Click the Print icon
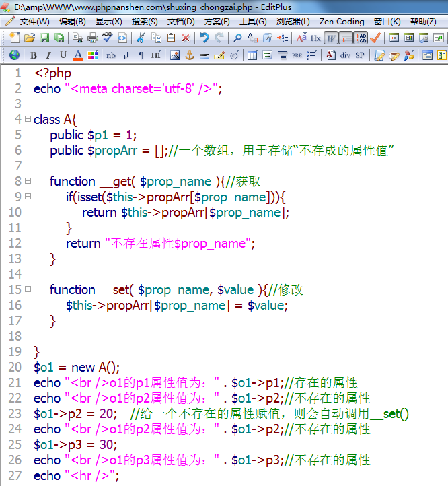 (93, 38)
